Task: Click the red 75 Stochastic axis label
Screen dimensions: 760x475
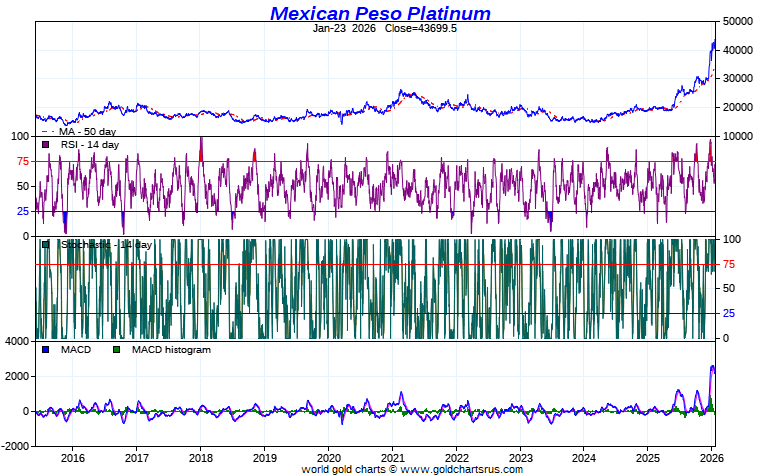Action: coord(728,264)
